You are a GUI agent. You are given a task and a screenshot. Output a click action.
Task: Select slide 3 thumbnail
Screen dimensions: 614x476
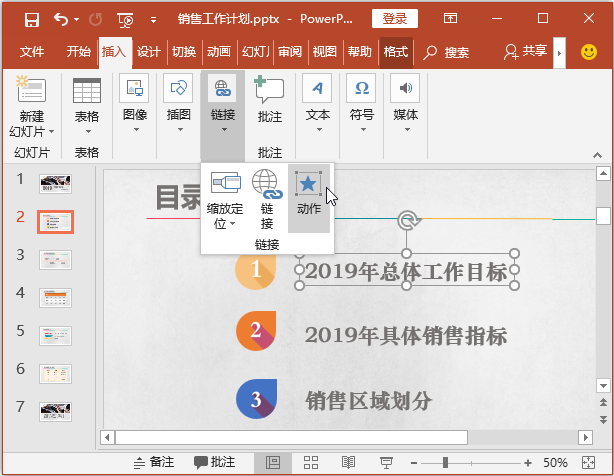point(55,260)
